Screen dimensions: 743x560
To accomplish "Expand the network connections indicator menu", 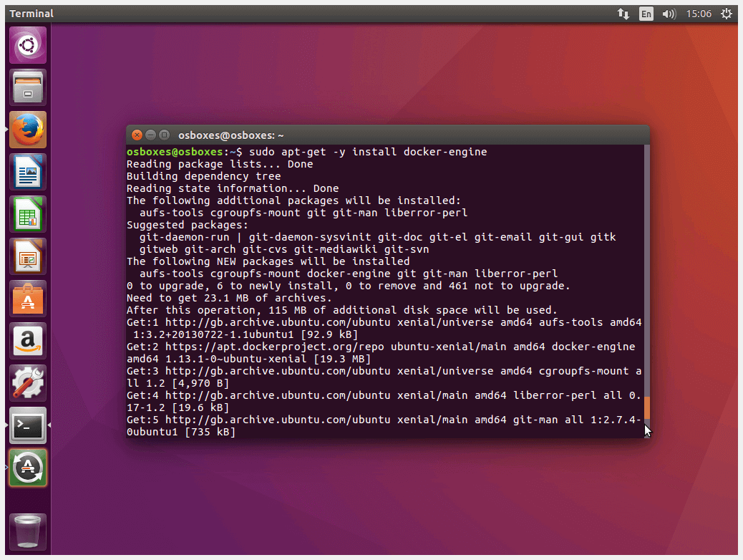I will pyautogui.click(x=623, y=14).
